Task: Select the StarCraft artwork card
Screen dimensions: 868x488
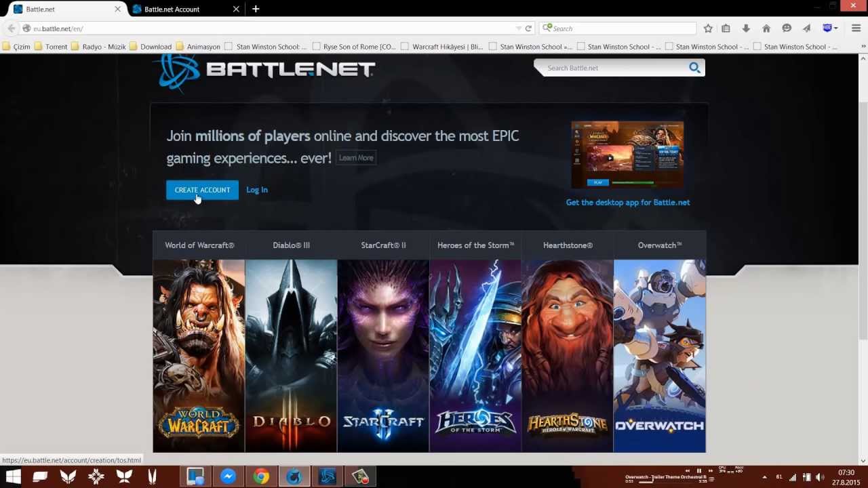Action: click(383, 356)
